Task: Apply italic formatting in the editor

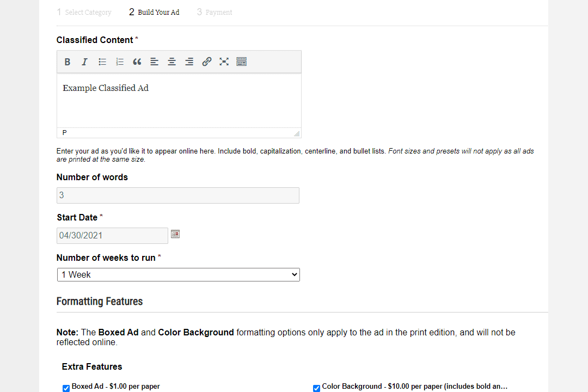Action: (x=85, y=62)
